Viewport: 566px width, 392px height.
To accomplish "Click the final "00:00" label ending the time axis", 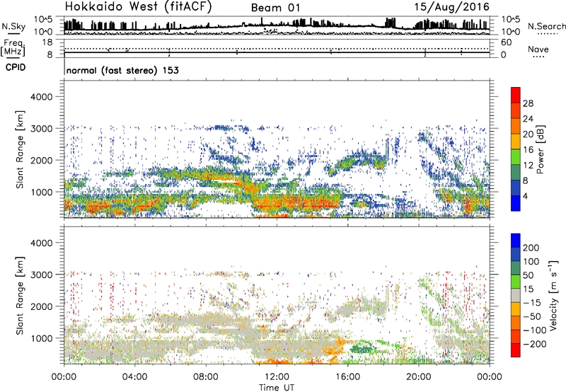I will 489,377.
